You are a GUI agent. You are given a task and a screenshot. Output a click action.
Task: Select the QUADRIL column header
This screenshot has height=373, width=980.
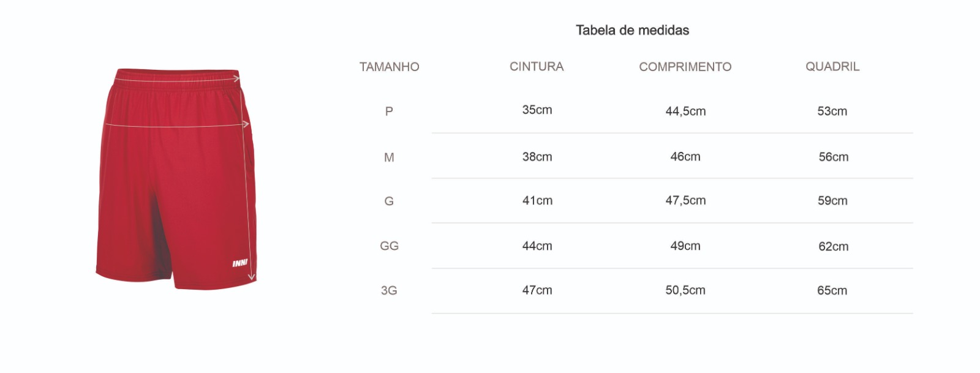coord(832,66)
